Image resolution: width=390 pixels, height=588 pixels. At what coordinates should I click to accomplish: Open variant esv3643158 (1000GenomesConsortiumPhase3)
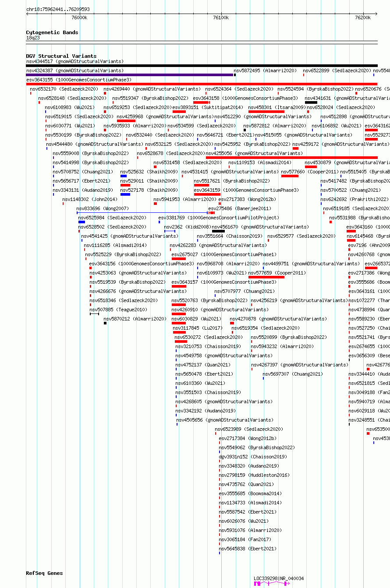coord(246,98)
